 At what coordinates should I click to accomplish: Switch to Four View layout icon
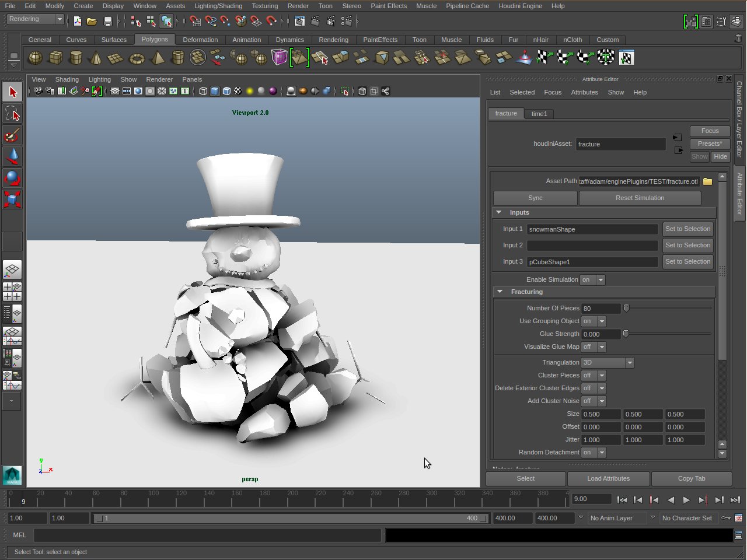(x=12, y=291)
